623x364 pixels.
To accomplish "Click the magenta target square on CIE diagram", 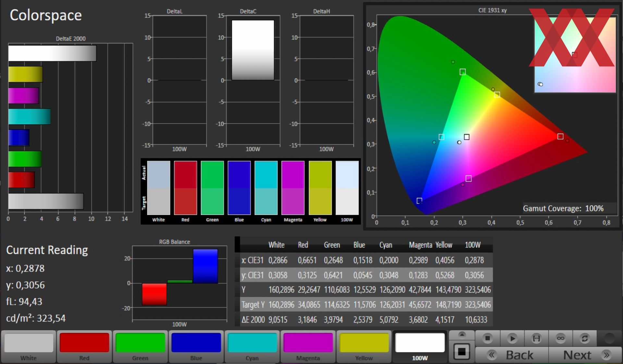I will click(469, 179).
